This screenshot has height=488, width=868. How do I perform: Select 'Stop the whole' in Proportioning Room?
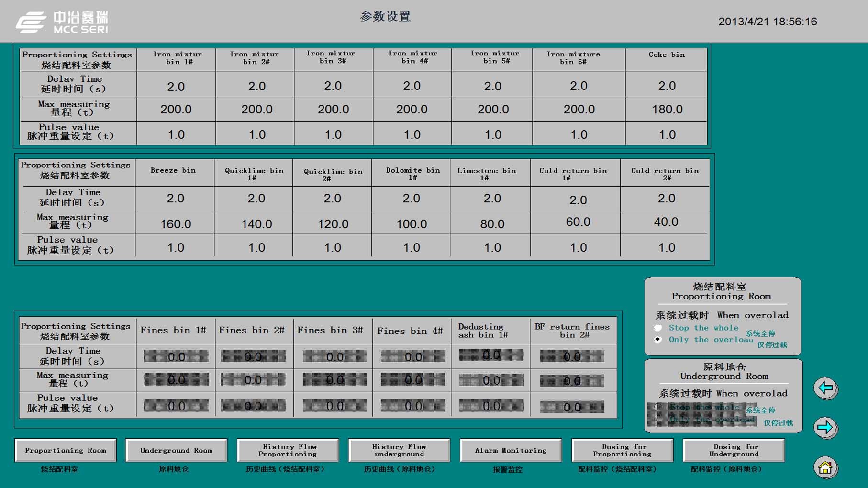pos(658,328)
